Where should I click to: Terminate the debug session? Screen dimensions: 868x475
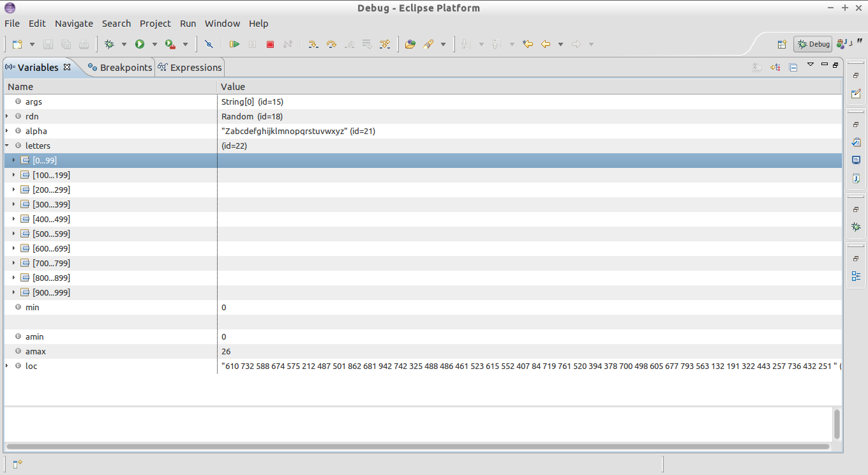269,43
